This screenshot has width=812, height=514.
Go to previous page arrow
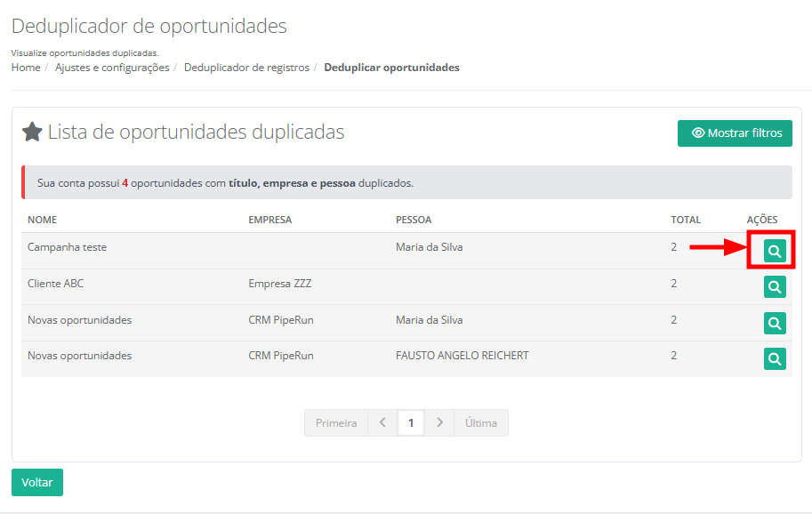[382, 423]
